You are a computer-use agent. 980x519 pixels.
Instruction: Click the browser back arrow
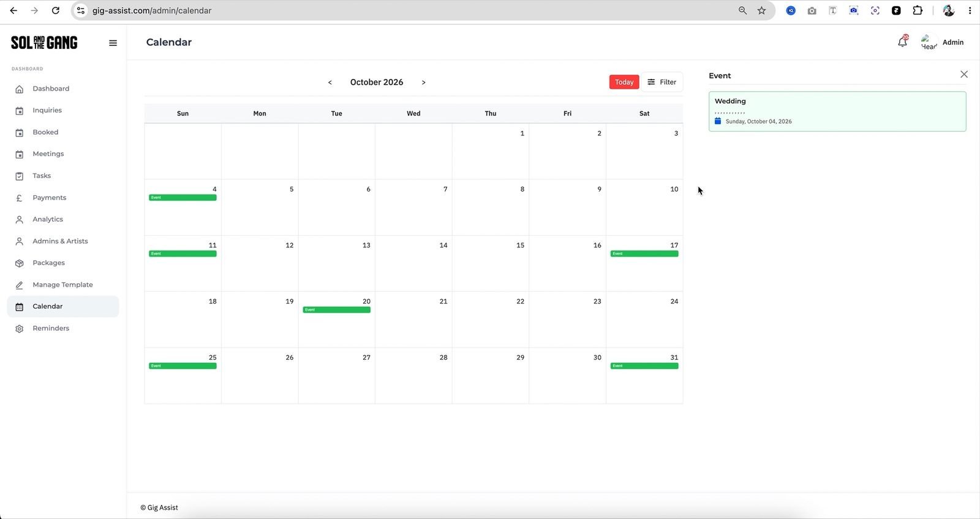[13, 10]
